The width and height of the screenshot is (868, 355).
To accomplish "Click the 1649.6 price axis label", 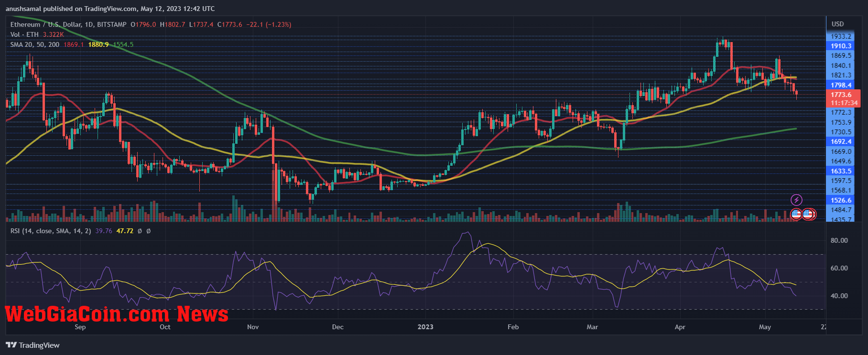I will 841,161.
